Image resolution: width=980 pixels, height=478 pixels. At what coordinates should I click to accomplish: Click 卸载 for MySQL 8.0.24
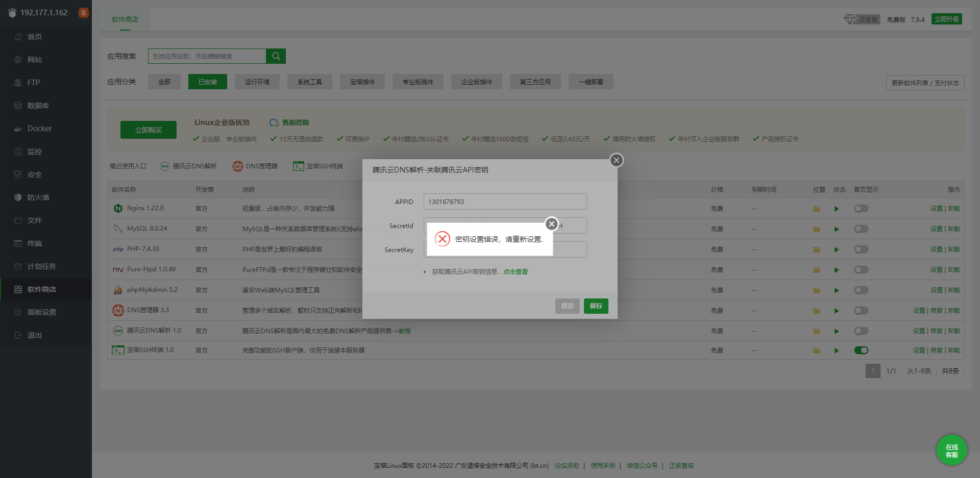click(954, 229)
